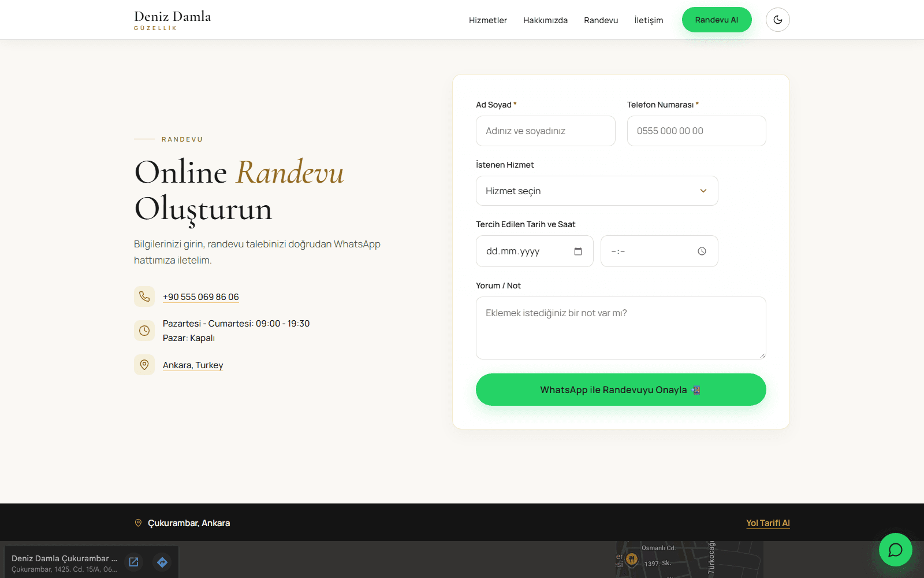
Task: Focus the Telefon Numarası field
Action: [x=696, y=131]
